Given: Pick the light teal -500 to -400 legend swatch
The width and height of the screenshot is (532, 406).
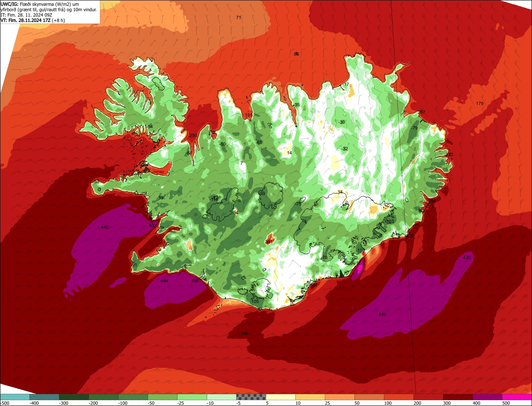Looking at the screenshot, I should pyautogui.click(x=15, y=397).
